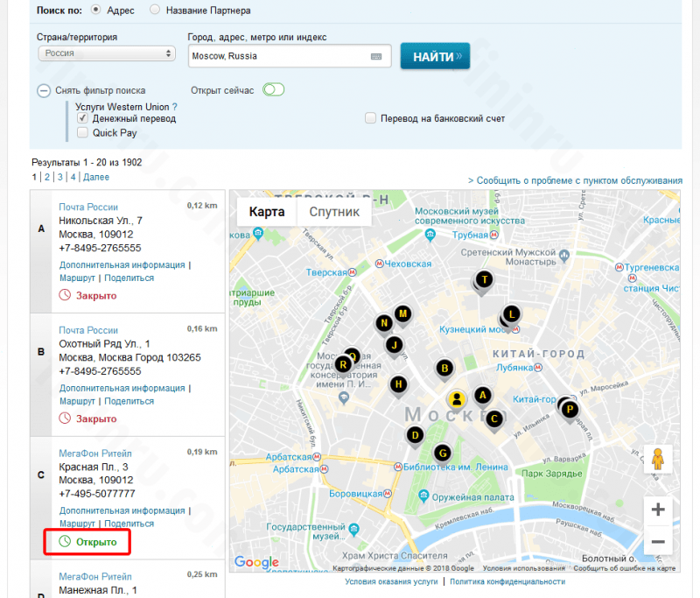Click Сообщить об ошибке на карте

624,568
